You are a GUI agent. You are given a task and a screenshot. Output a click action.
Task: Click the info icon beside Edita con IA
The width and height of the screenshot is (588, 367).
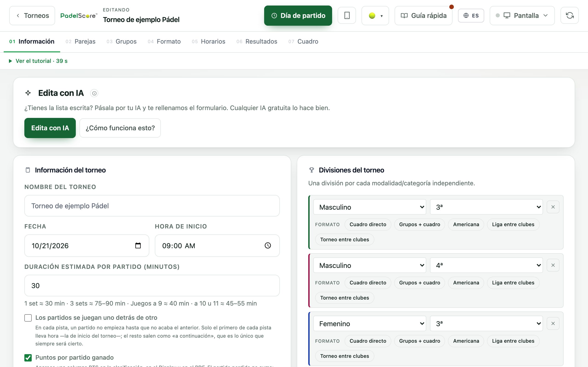94,93
